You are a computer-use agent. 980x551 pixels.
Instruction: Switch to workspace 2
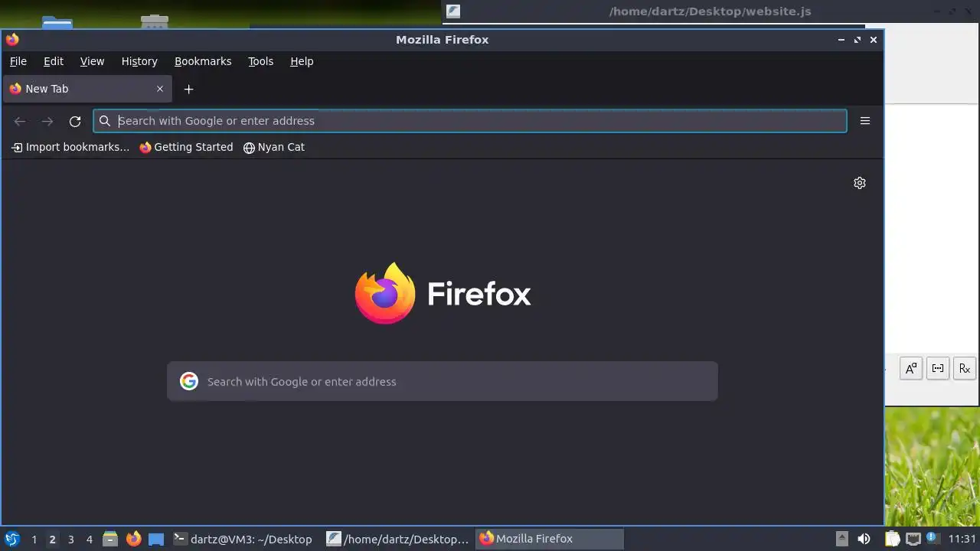click(x=52, y=539)
